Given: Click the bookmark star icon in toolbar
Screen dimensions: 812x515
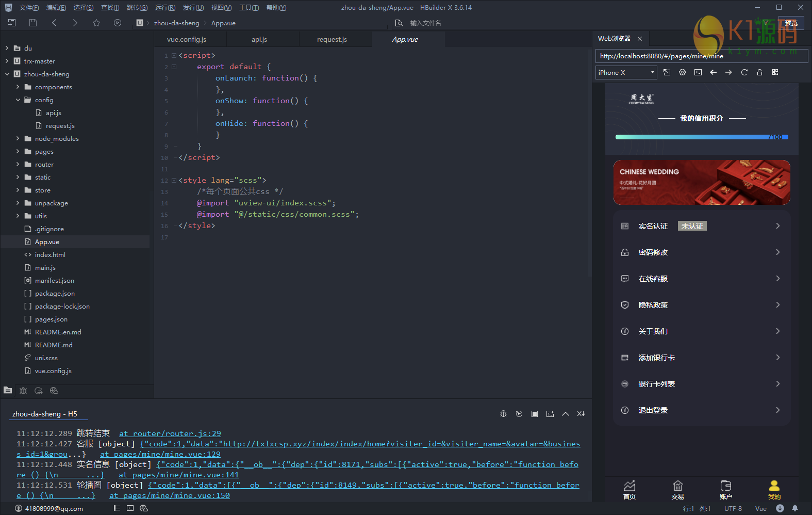Looking at the screenshot, I should (x=96, y=23).
